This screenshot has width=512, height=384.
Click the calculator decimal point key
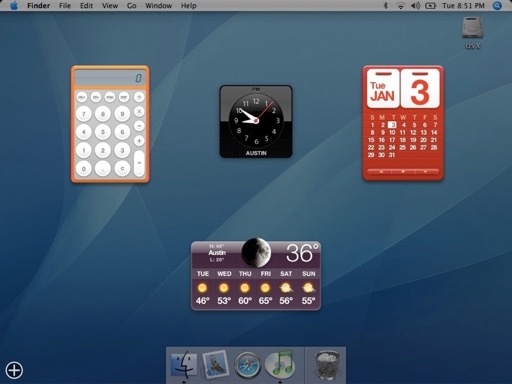[x=103, y=169]
